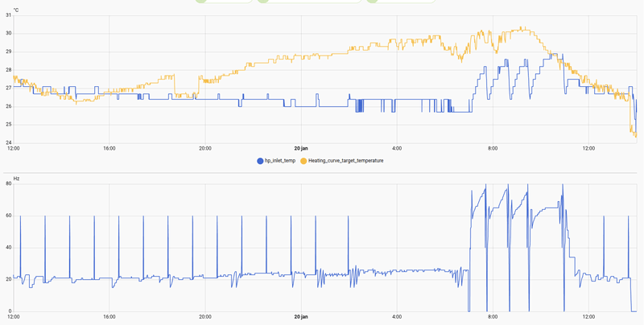Select the 60 value on Hz axis
Image resolution: width=644 pixels, height=325 pixels.
pos(9,216)
